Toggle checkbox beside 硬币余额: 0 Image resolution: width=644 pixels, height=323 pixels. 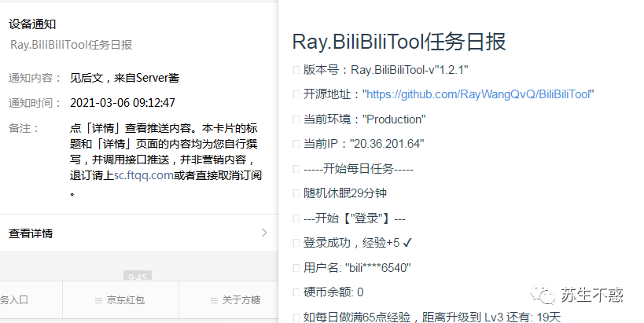[296, 292]
